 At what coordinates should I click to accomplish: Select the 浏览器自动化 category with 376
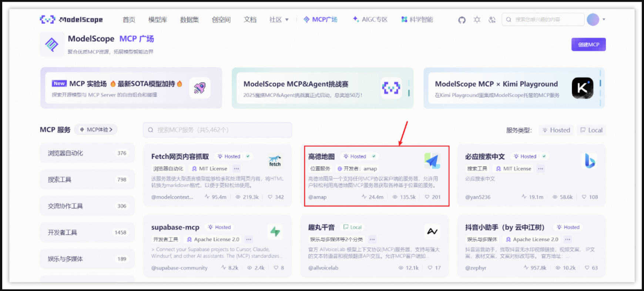click(x=87, y=153)
